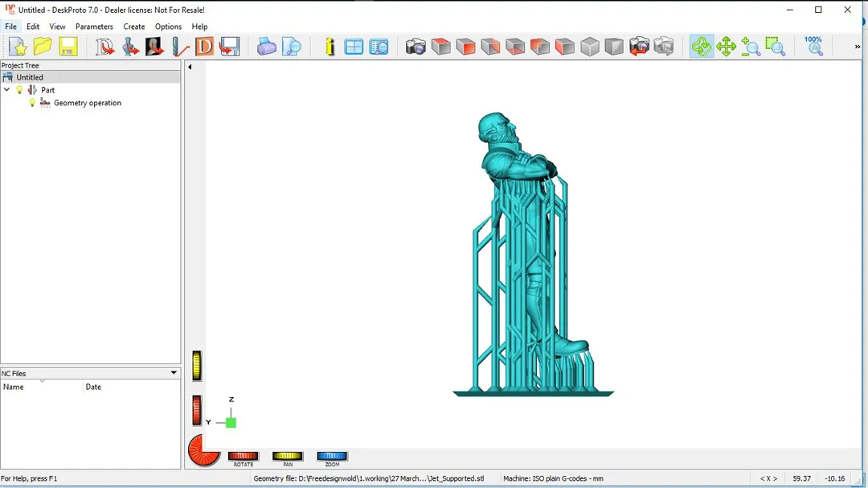Click the Name column header
This screenshot has height=488, width=868.
pos(42,387)
